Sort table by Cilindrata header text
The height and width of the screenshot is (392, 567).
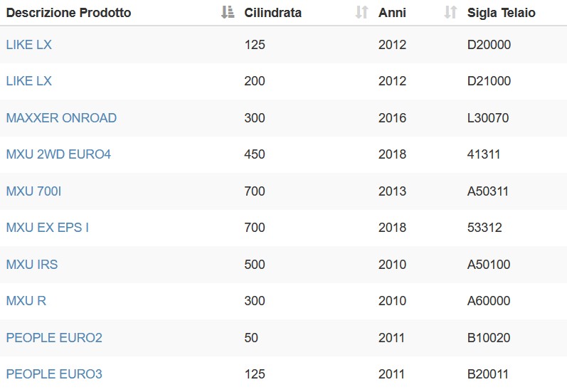pos(272,13)
